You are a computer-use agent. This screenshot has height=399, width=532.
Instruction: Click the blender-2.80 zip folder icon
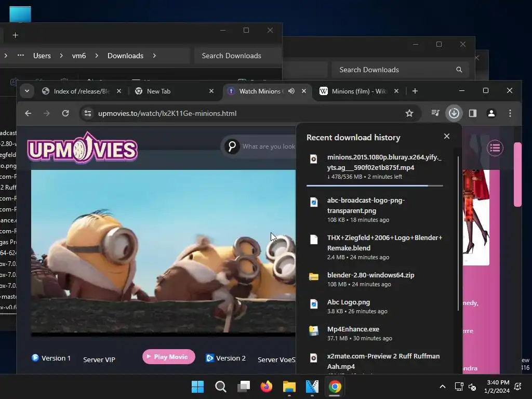pyautogui.click(x=314, y=276)
